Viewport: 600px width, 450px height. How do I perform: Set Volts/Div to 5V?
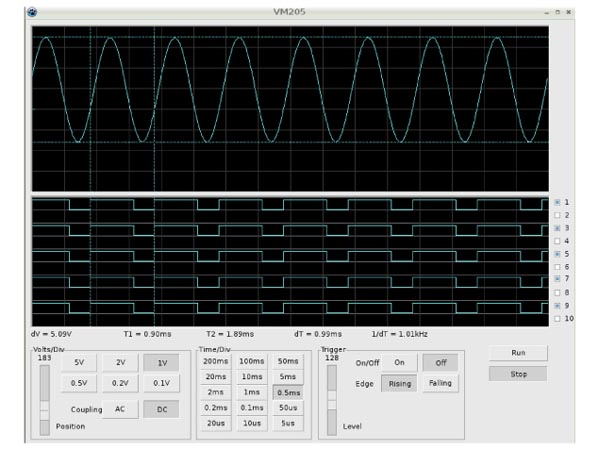[79, 362]
